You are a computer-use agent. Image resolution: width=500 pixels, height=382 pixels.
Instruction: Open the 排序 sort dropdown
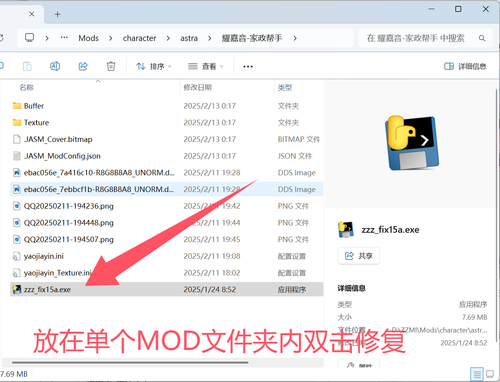154,66
